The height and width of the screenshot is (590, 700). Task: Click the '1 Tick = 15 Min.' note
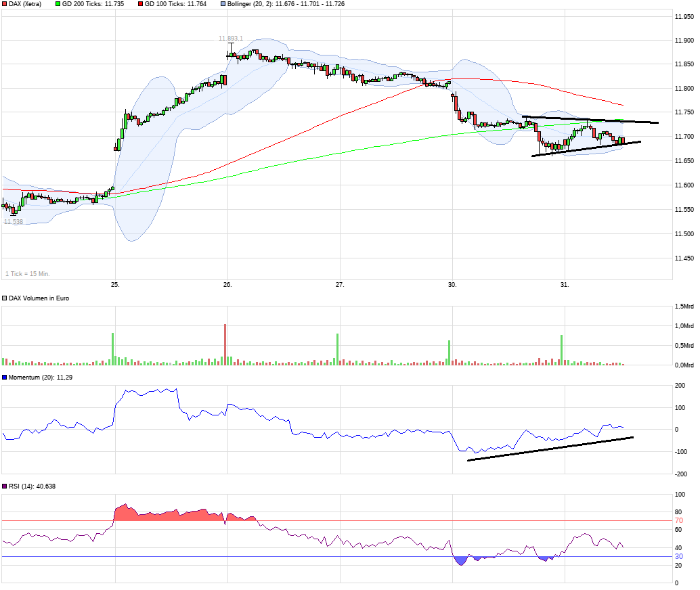pos(28,274)
